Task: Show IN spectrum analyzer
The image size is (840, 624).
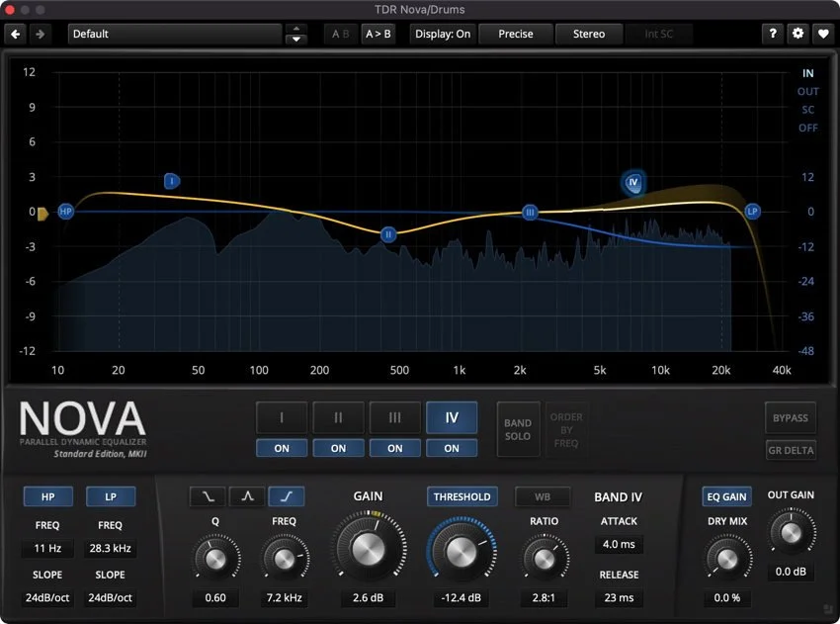Action: 807,73
